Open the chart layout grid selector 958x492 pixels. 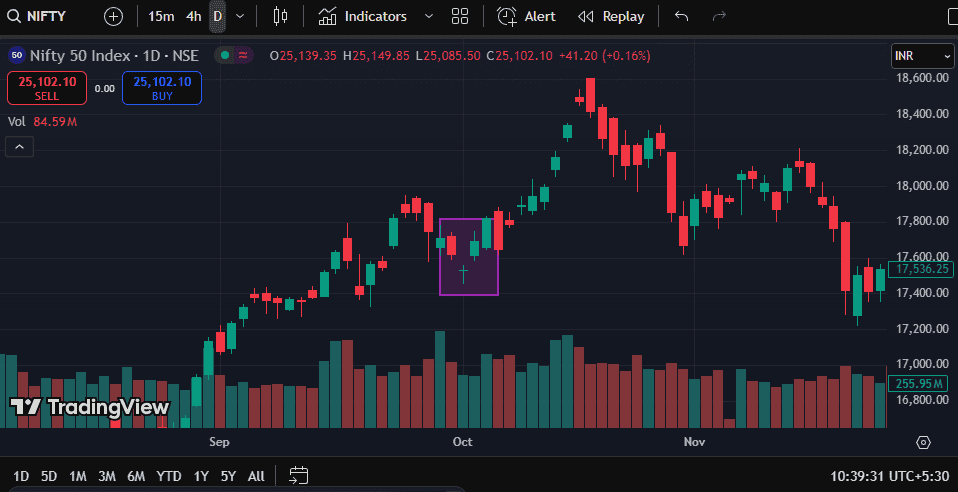(460, 17)
